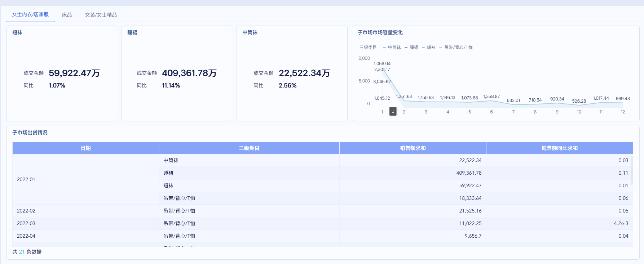
Task: Select the 短袜 card title
Action: pos(17,32)
